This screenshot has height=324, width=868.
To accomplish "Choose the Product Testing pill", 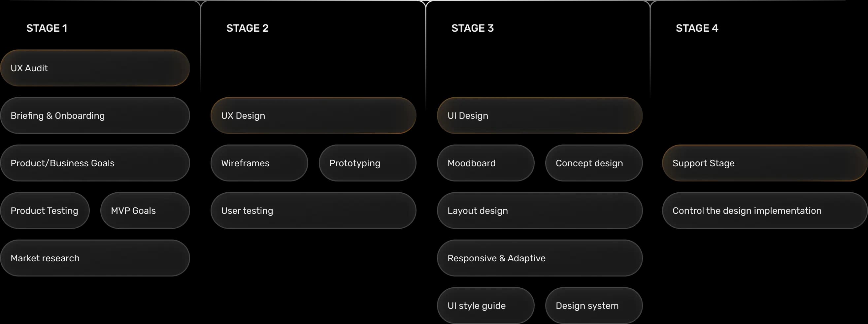I will pyautogui.click(x=45, y=211).
